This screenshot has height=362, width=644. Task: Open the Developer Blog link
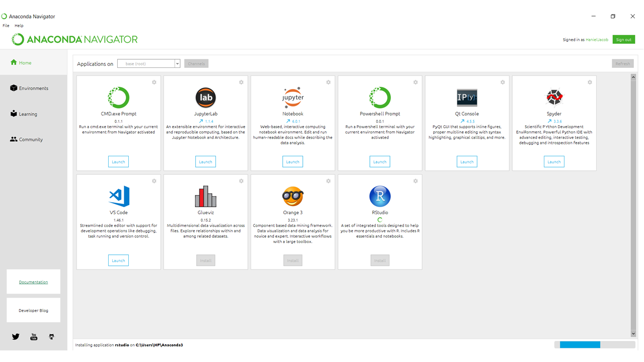coord(34,311)
